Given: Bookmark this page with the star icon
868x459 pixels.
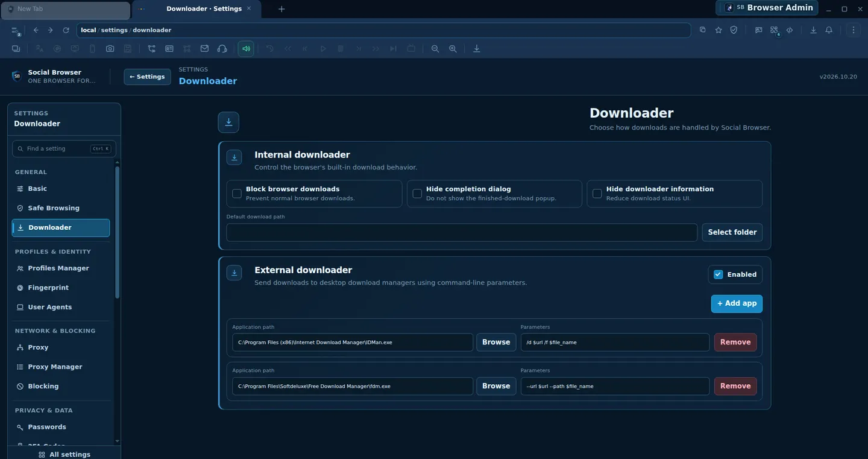Looking at the screenshot, I should [719, 30].
